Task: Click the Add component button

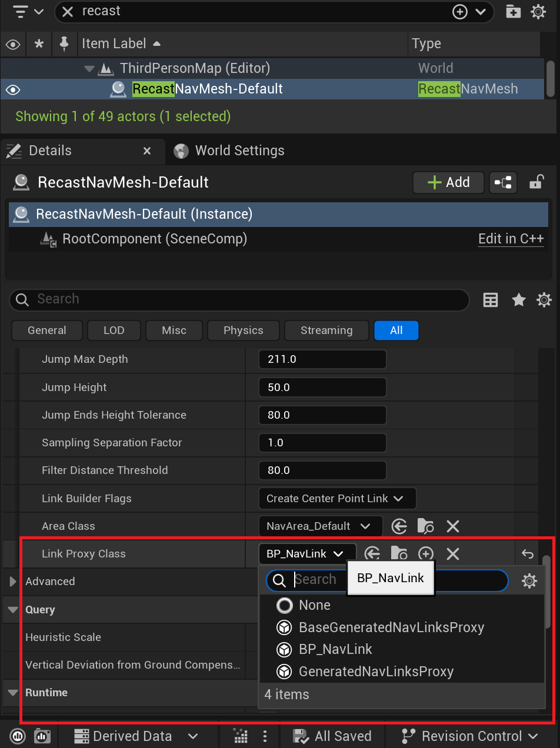Action: click(x=448, y=182)
